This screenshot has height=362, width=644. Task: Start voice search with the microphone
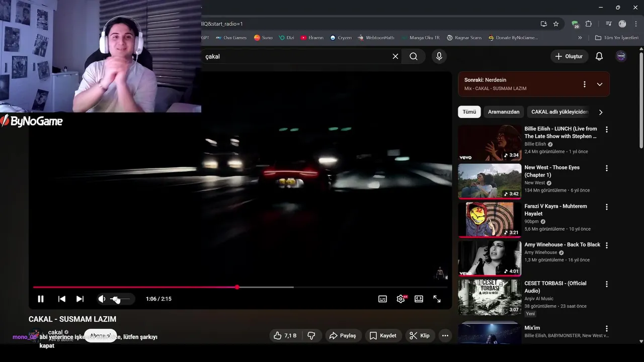point(439,56)
